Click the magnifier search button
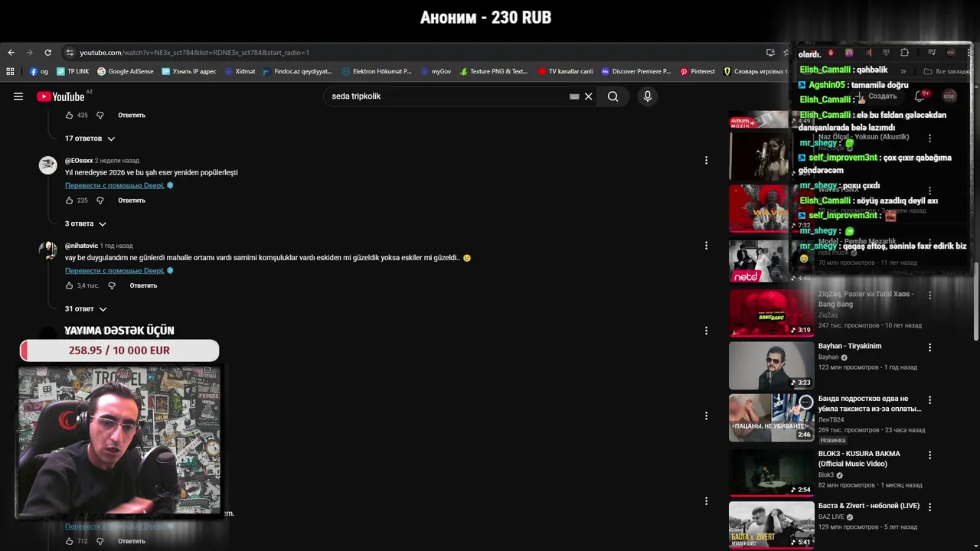 (x=612, y=96)
